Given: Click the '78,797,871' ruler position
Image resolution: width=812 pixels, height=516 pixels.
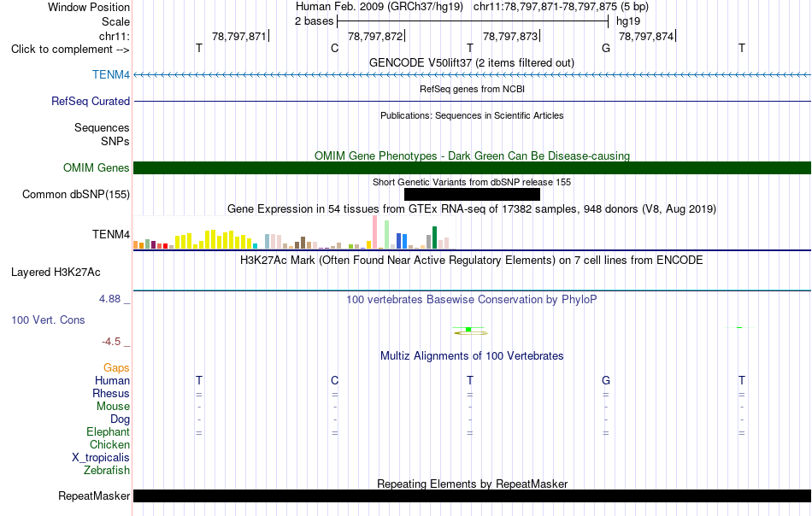Looking at the screenshot, I should pos(238,36).
